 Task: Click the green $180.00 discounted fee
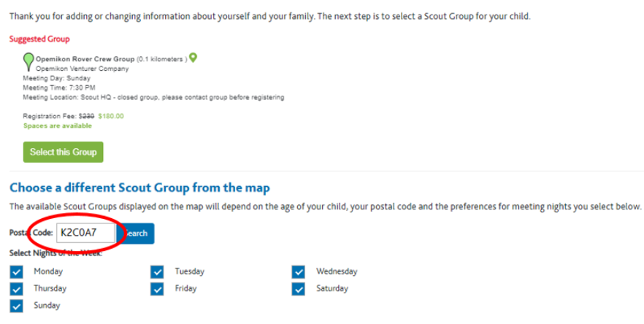pyautogui.click(x=111, y=116)
